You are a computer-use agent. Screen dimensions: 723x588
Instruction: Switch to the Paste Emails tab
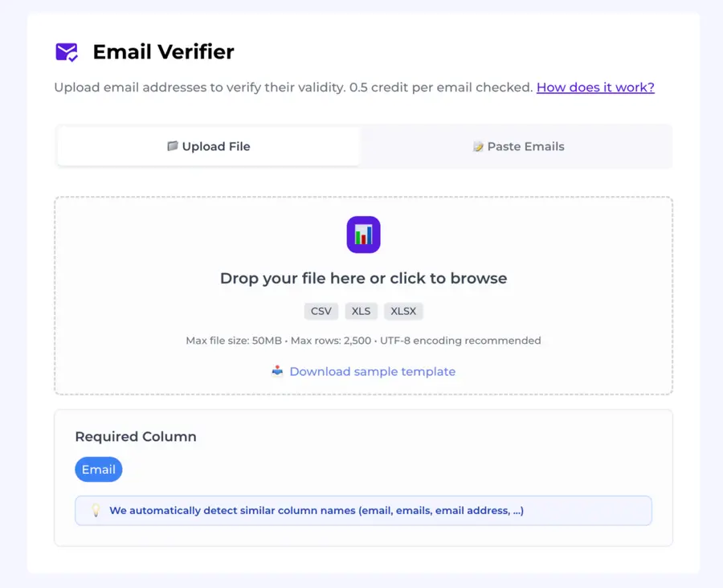pyautogui.click(x=517, y=146)
